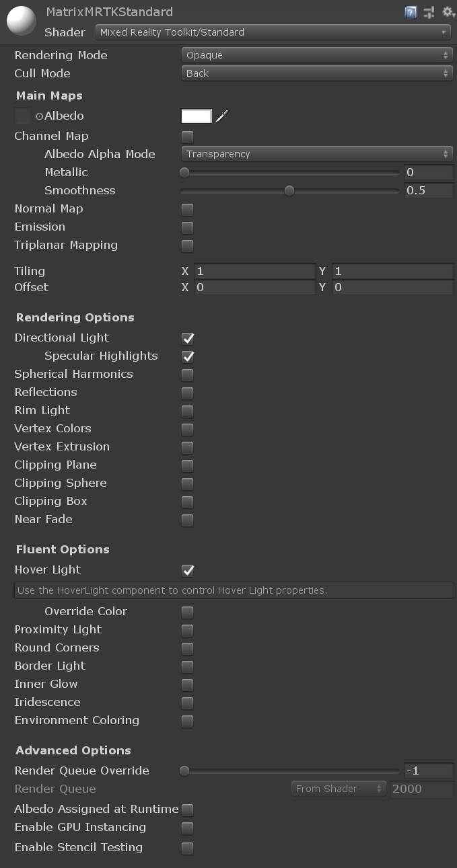
Task: Disable Specular Highlights
Action: (x=186, y=356)
